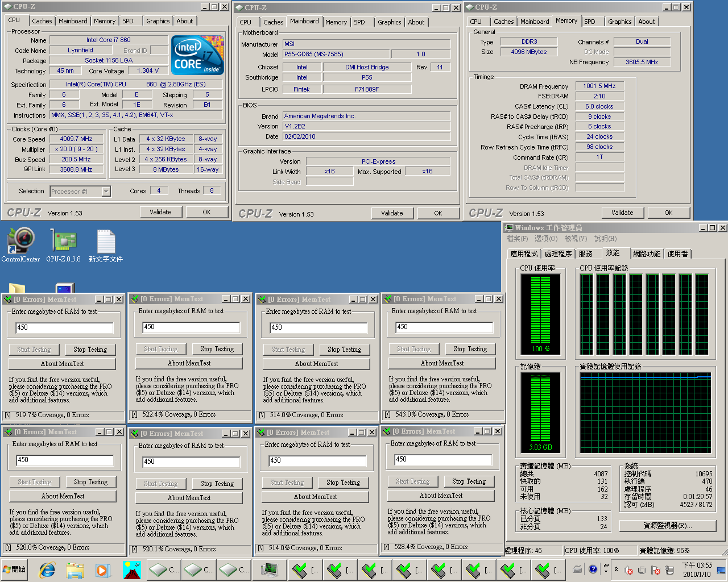Click RAM megabytes field in 522.4% coverage MemTest
Viewport: 728px width, 582px height.
(x=191, y=327)
